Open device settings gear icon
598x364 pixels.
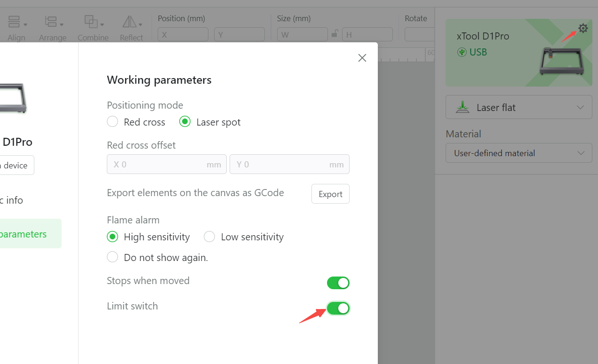click(x=583, y=29)
